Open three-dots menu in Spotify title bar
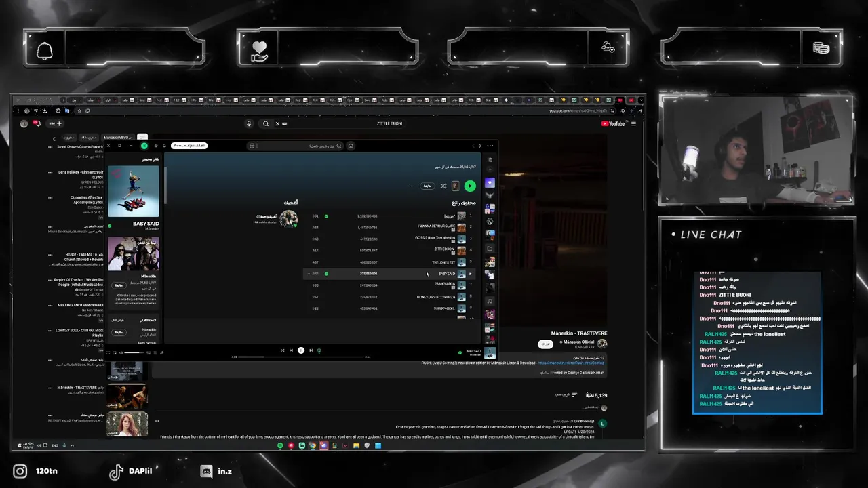This screenshot has height=488, width=868. pos(490,146)
